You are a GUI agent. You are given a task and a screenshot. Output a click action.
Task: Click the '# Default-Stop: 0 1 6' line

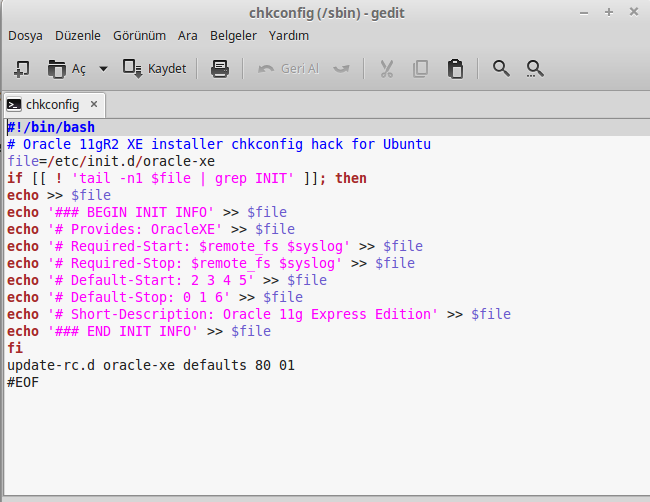[x=155, y=297]
